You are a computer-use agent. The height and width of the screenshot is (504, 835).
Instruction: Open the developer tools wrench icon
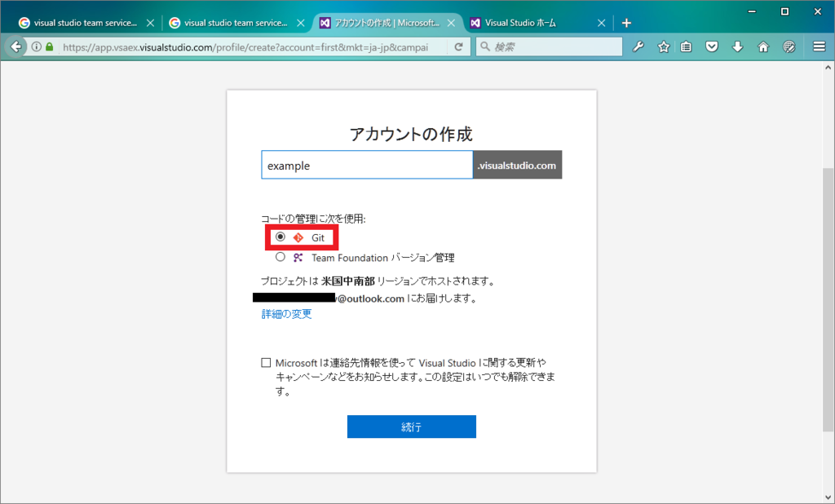(638, 46)
